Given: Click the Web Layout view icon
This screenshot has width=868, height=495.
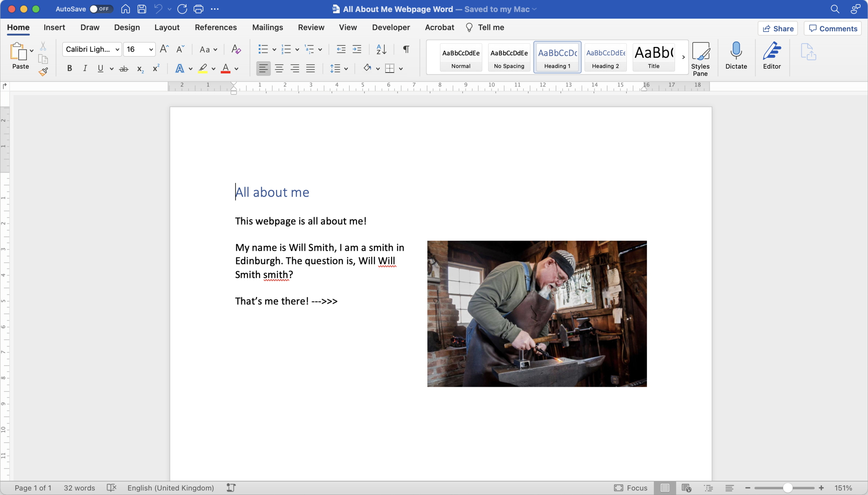Looking at the screenshot, I should click(686, 488).
